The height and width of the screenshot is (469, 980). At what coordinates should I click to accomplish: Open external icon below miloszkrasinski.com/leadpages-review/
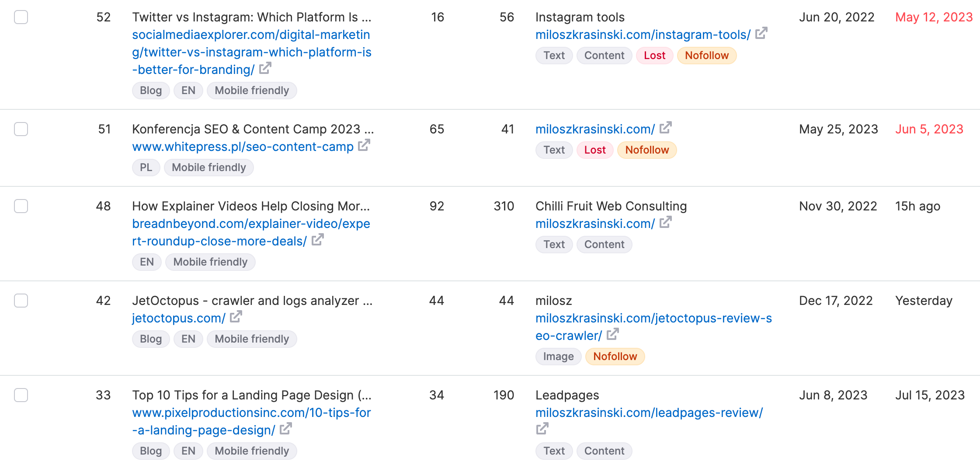542,429
